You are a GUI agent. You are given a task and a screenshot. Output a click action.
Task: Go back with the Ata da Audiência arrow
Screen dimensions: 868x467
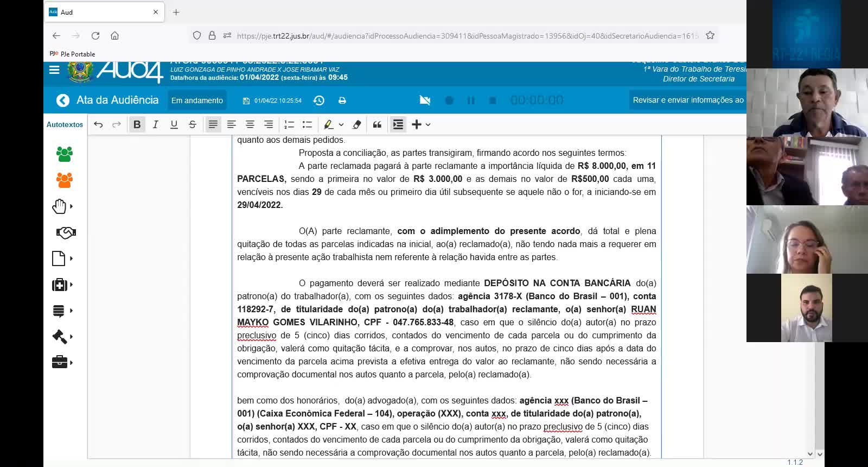click(x=63, y=100)
